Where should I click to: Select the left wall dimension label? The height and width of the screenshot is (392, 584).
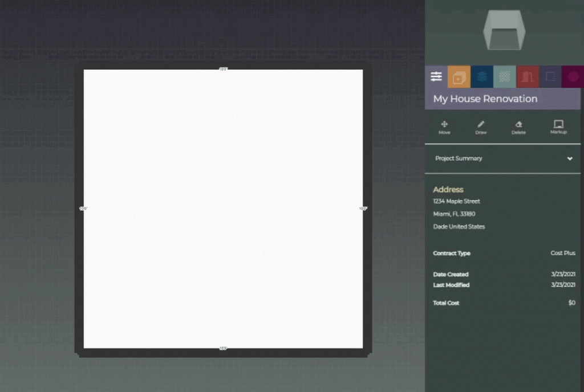[83, 209]
